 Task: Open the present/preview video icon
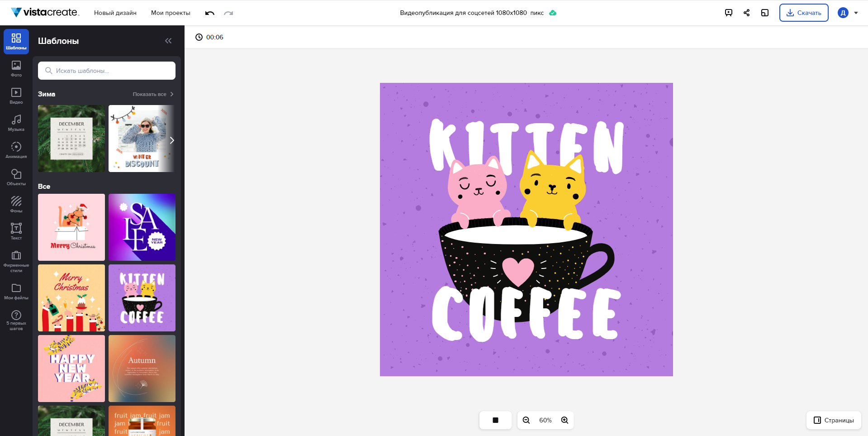pos(729,13)
